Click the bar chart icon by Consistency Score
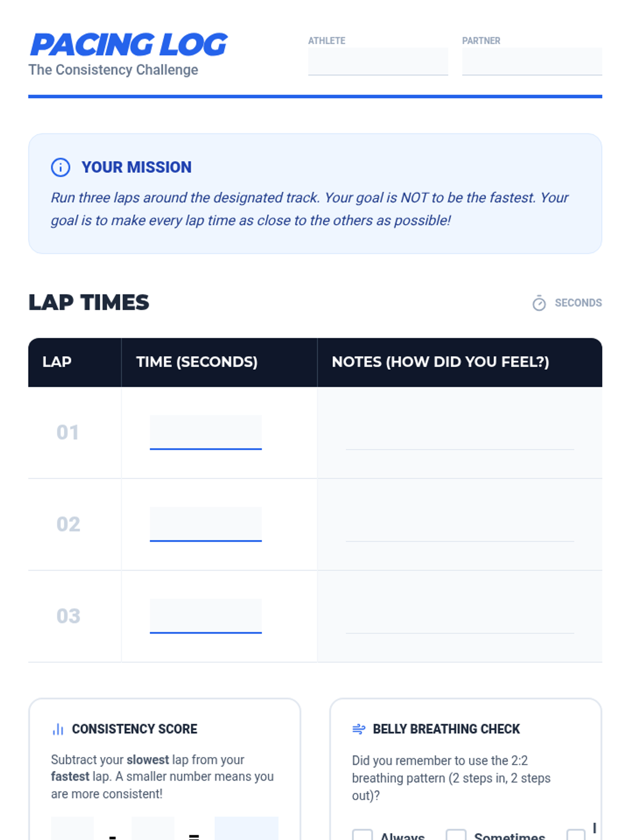 (58, 729)
